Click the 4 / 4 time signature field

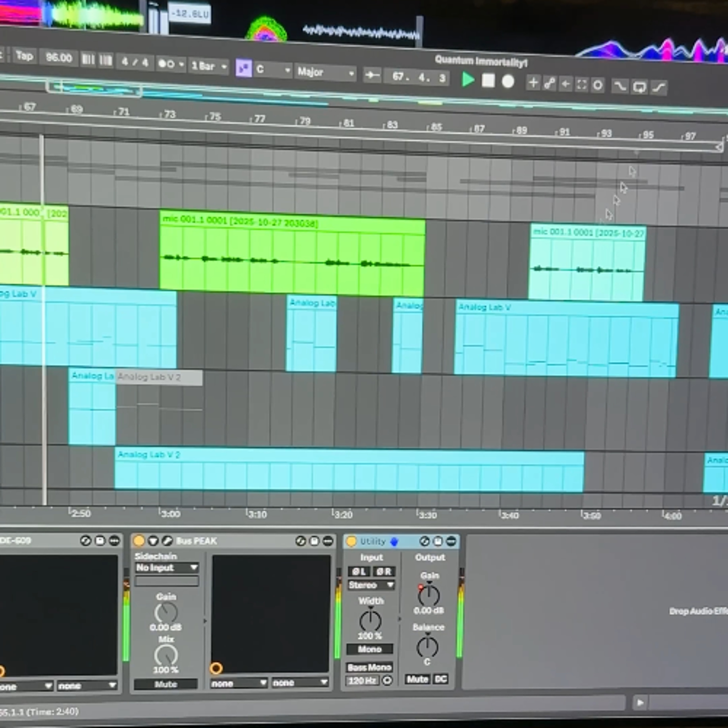click(x=135, y=62)
